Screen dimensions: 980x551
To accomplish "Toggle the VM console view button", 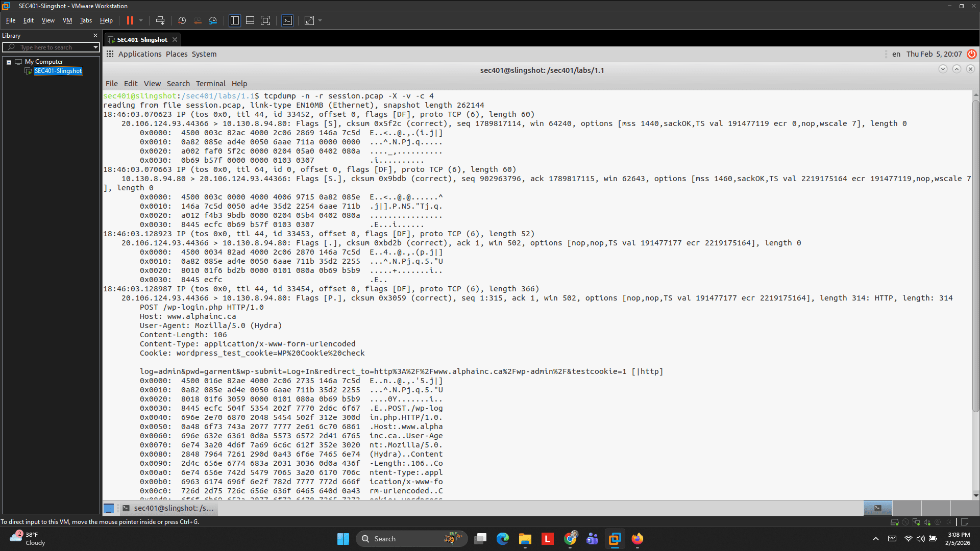I will [287, 20].
